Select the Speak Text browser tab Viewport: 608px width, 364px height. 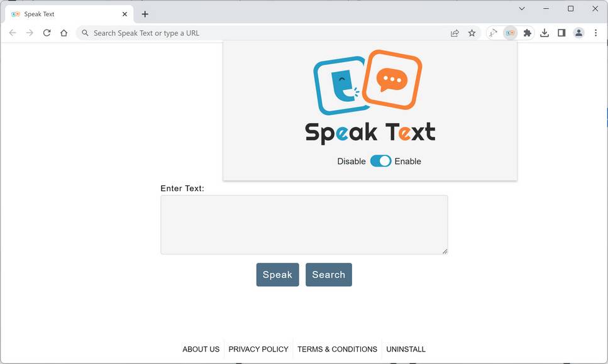[69, 14]
